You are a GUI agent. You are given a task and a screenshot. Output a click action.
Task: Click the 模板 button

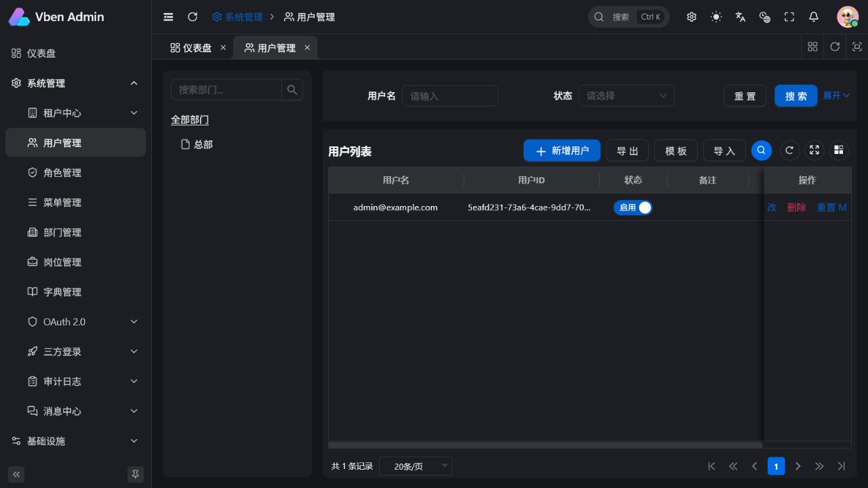coord(676,150)
